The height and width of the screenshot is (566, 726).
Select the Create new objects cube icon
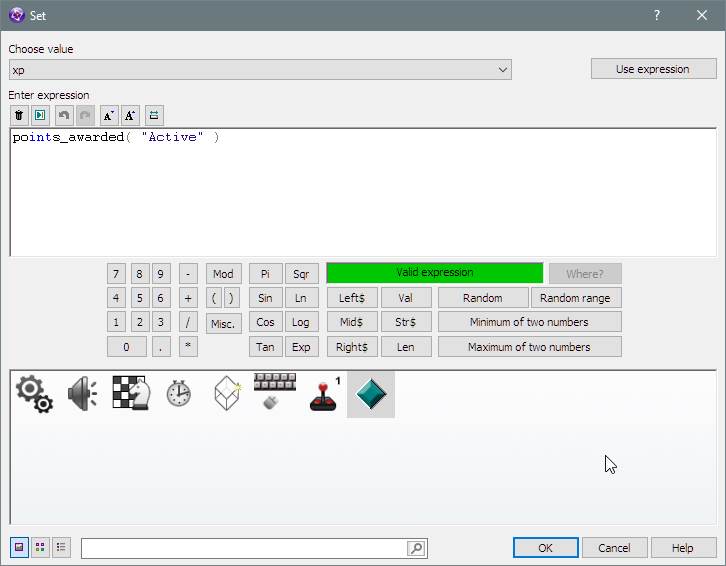coord(228,393)
